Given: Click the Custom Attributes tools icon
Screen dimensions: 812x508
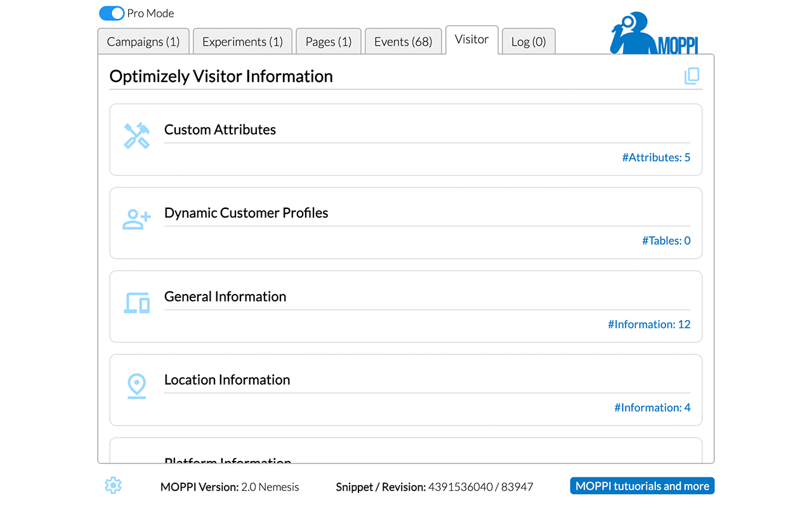Looking at the screenshot, I should click(136, 136).
